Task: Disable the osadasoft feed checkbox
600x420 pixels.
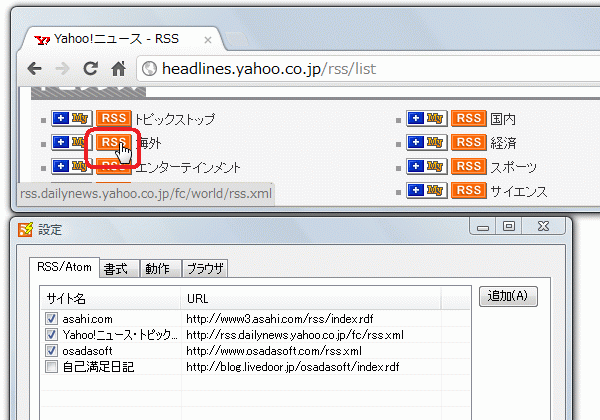Action: point(51,351)
